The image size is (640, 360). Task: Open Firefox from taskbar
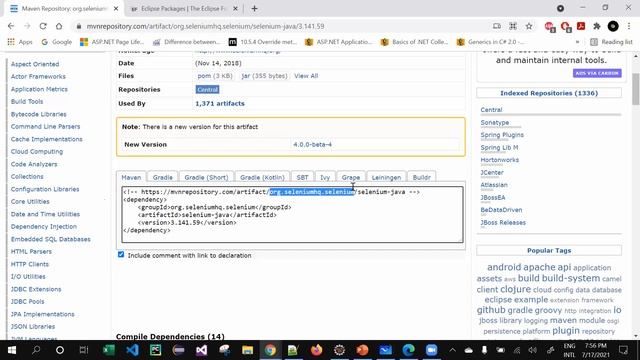(316, 350)
